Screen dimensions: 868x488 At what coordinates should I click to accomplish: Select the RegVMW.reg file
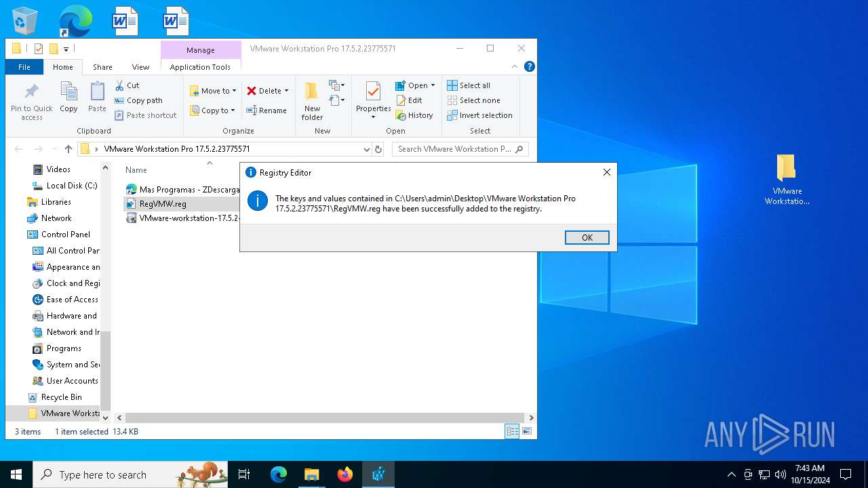coord(156,203)
